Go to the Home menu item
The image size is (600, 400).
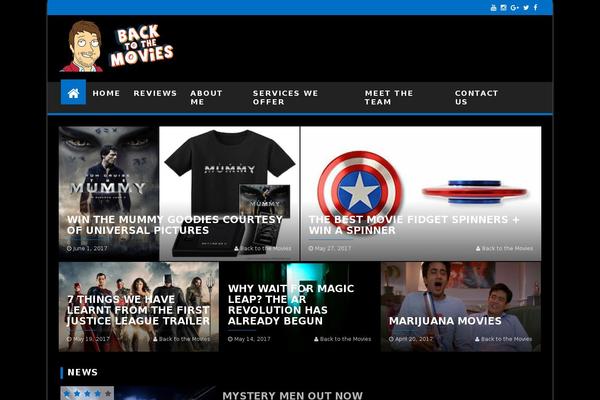[106, 93]
